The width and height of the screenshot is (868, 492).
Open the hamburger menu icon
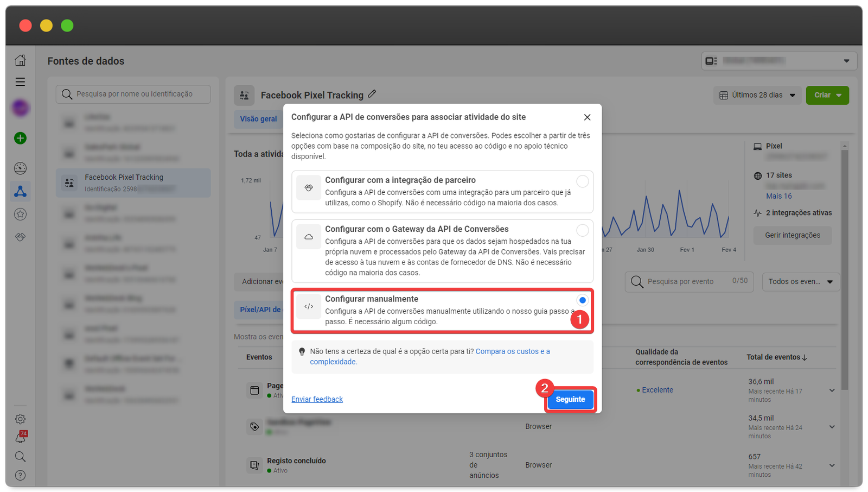pos(20,82)
